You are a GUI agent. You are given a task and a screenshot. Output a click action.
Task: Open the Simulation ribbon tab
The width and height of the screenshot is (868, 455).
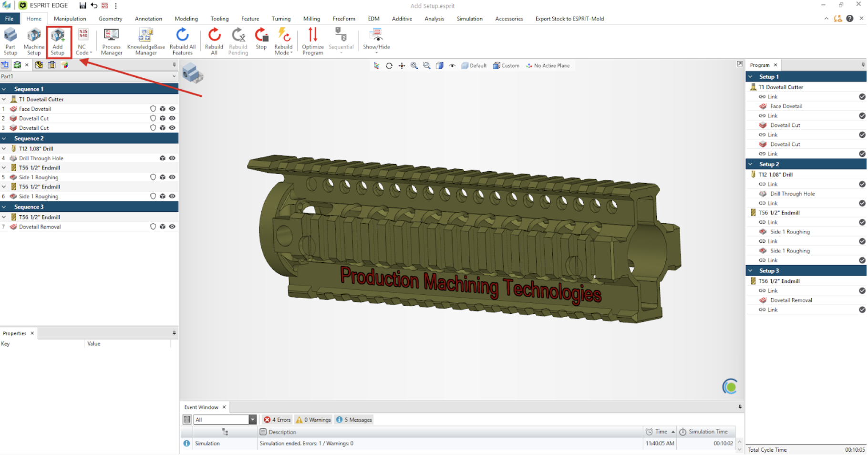click(x=469, y=19)
